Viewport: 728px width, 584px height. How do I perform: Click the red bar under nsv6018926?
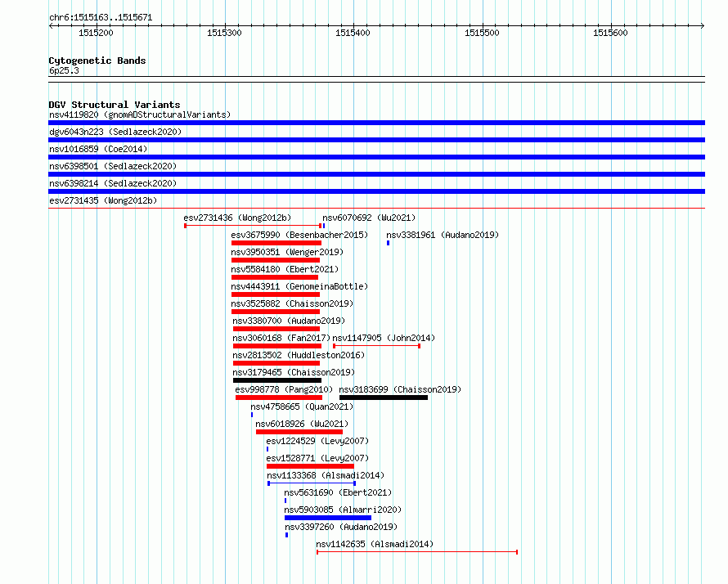click(x=299, y=432)
